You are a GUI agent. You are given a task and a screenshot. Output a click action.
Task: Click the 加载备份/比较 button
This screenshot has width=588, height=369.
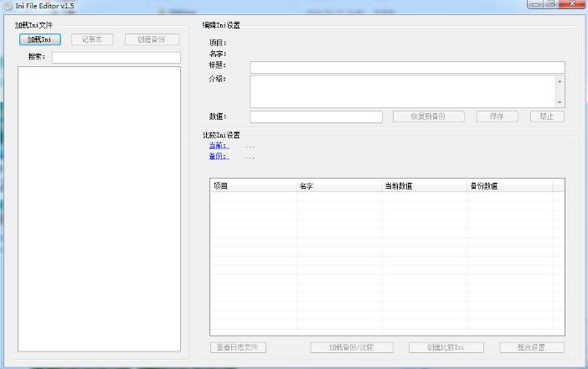coord(352,347)
